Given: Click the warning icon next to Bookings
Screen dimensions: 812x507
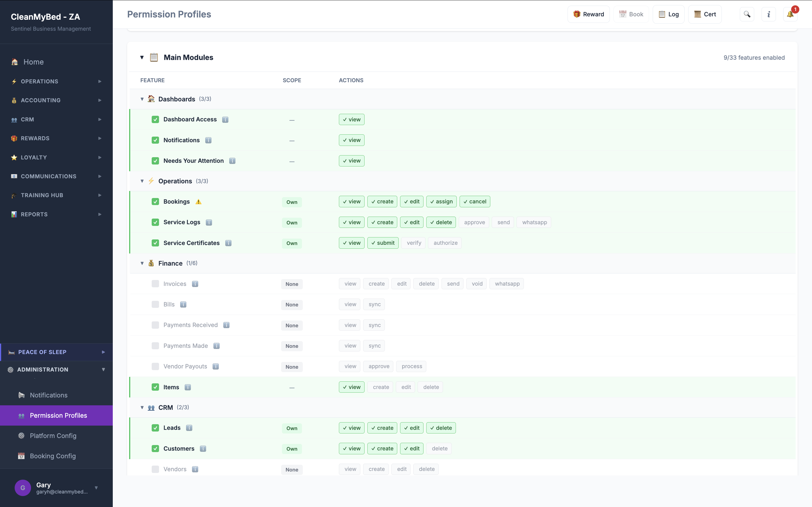Looking at the screenshot, I should [x=198, y=201].
